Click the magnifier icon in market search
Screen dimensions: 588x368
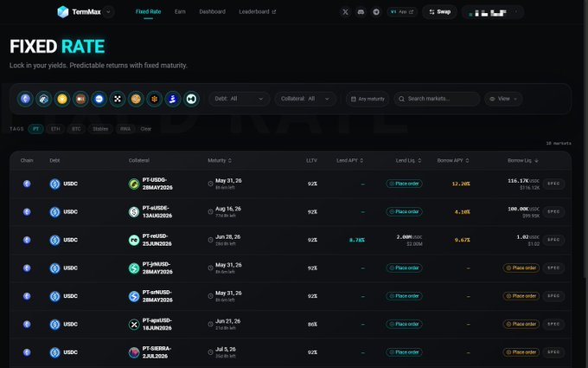[x=401, y=99]
